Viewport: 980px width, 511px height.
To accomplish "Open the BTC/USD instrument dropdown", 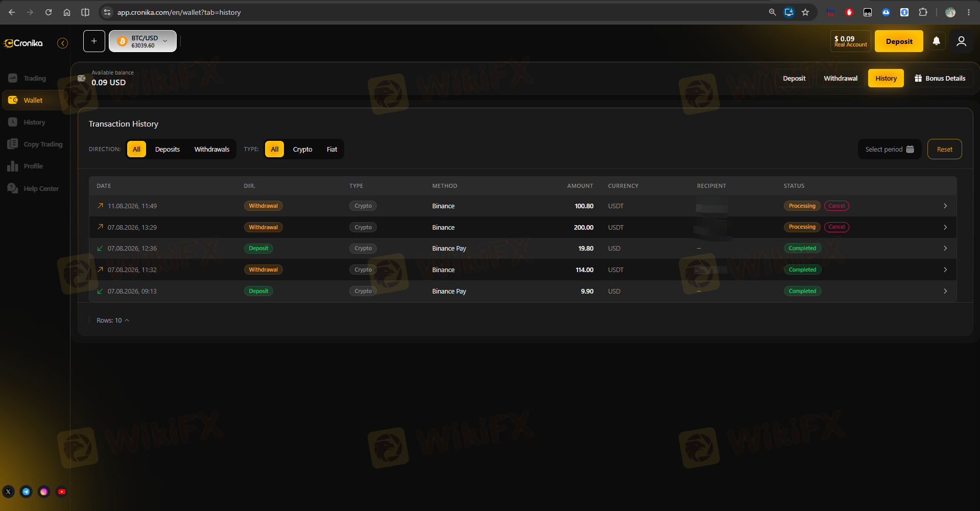I will (x=143, y=41).
